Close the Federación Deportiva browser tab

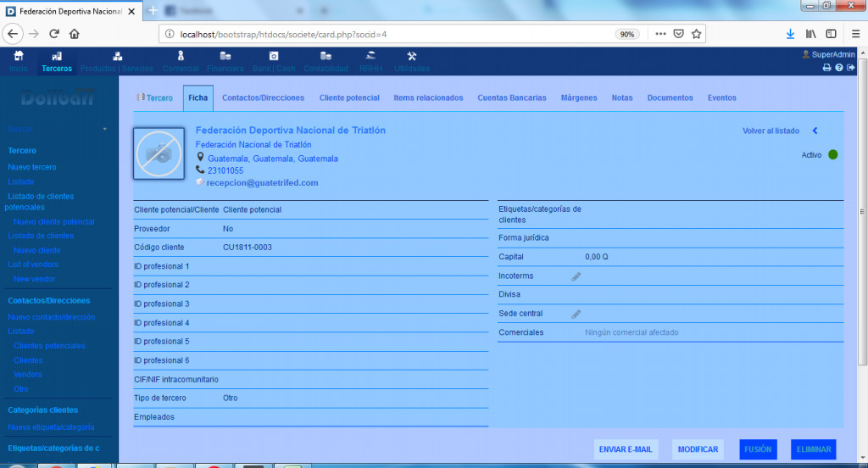(x=131, y=11)
